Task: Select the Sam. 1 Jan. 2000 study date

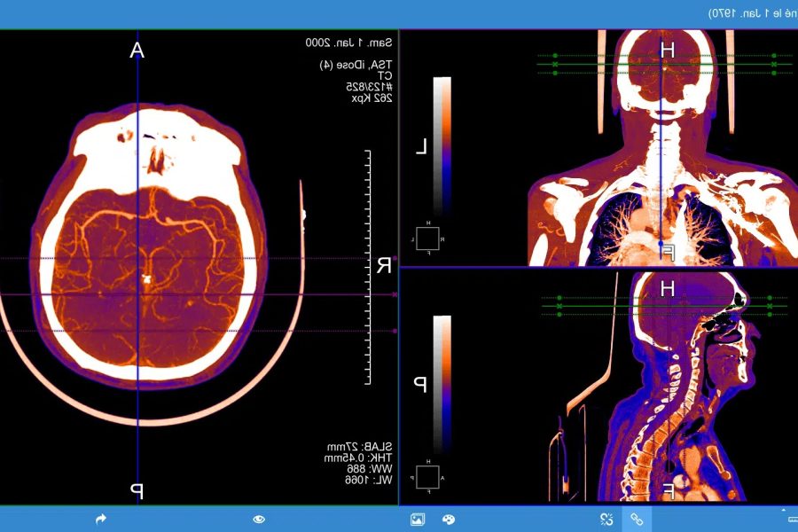Action: pyautogui.click(x=348, y=43)
